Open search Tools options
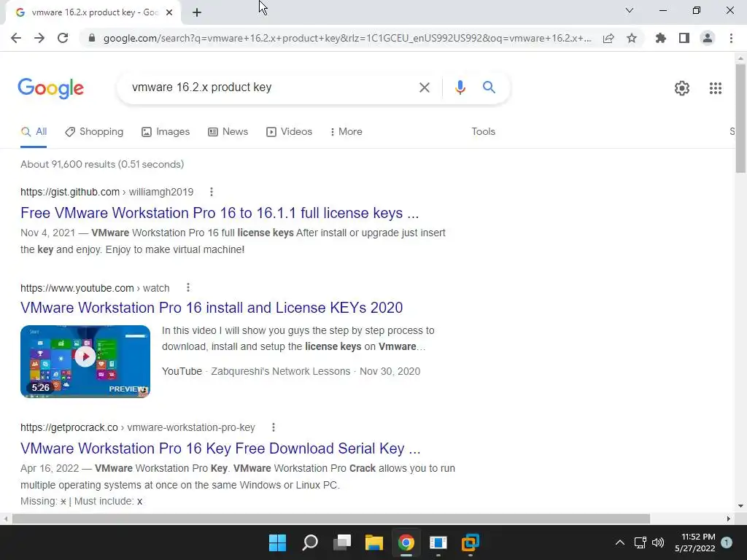 (x=483, y=132)
